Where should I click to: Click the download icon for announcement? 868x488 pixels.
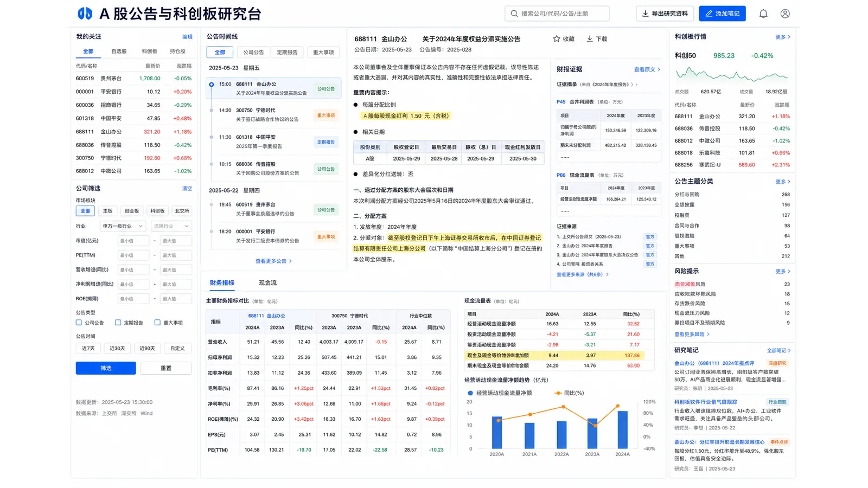[x=589, y=39]
